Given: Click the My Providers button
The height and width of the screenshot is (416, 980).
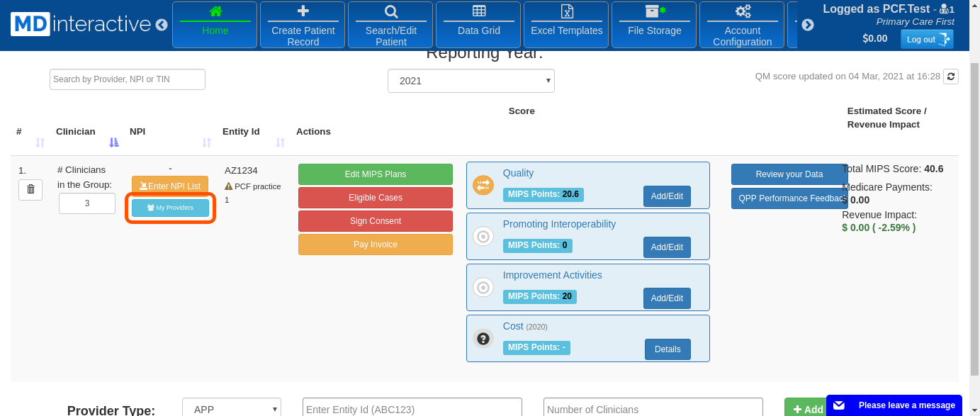Looking at the screenshot, I should [x=170, y=208].
